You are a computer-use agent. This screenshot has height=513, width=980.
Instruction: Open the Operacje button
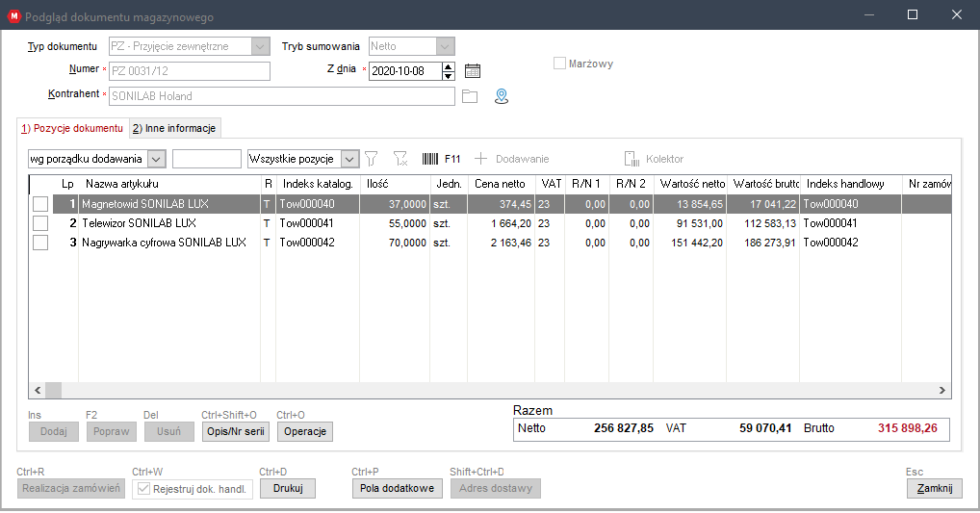(x=305, y=432)
